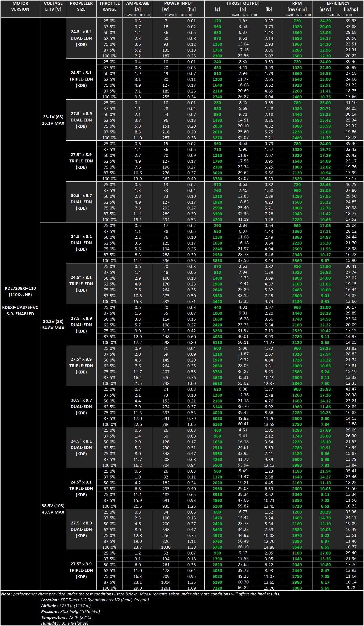This screenshot has height=626, width=364.
Task: Click the 786 W power value
Action: click(x=166, y=424)
